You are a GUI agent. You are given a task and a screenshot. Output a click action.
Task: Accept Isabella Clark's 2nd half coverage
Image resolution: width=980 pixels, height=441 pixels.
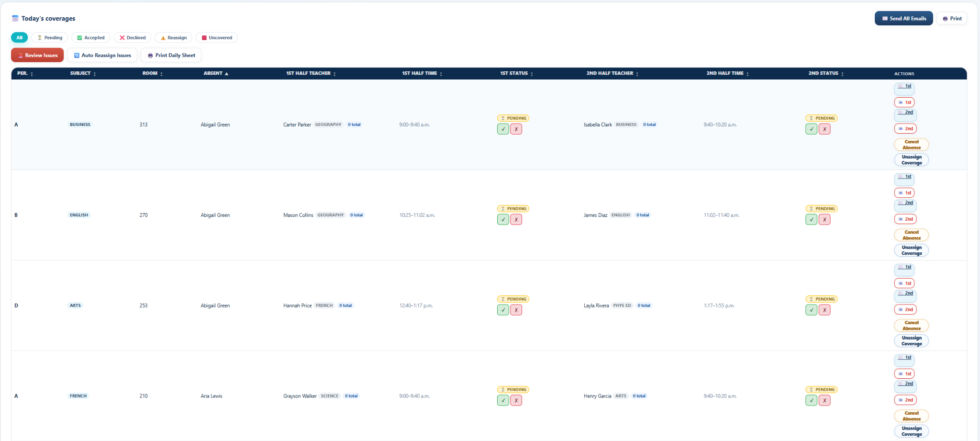(x=811, y=129)
